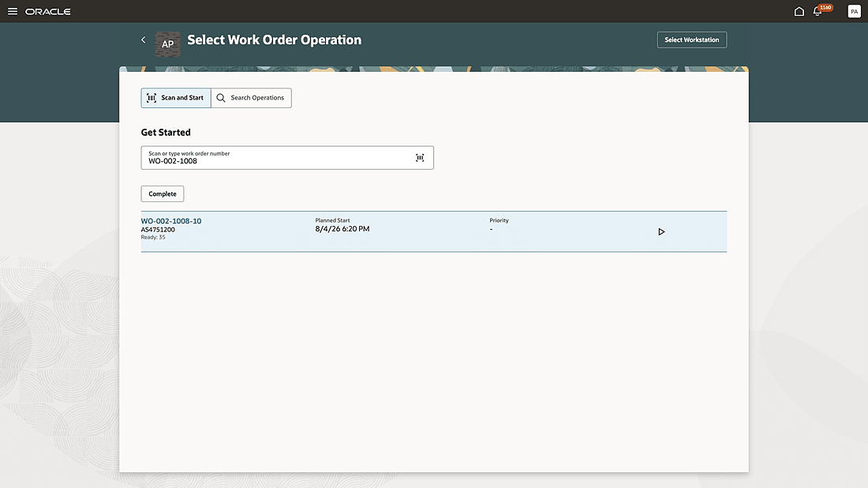Click the Complete button
868x488 pixels.
click(x=163, y=194)
